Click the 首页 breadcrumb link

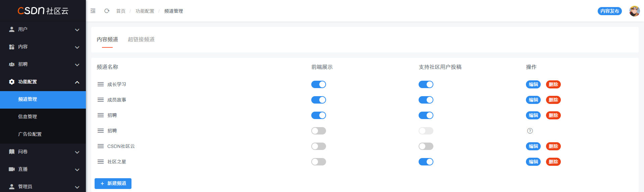coord(121,11)
